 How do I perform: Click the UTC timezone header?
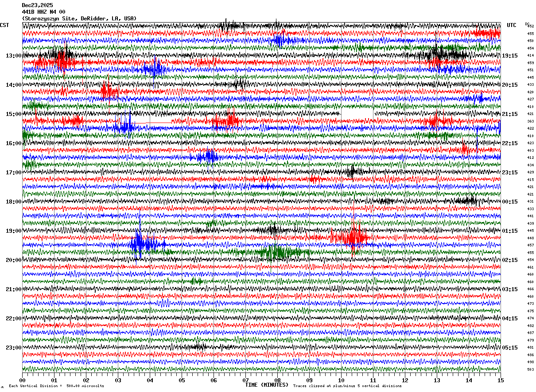point(512,25)
